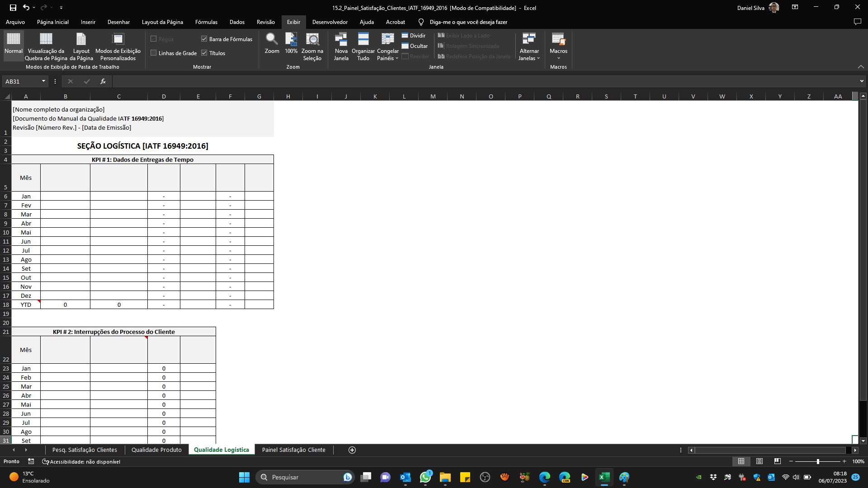Click Zoom na Seleção icon

coord(312,40)
